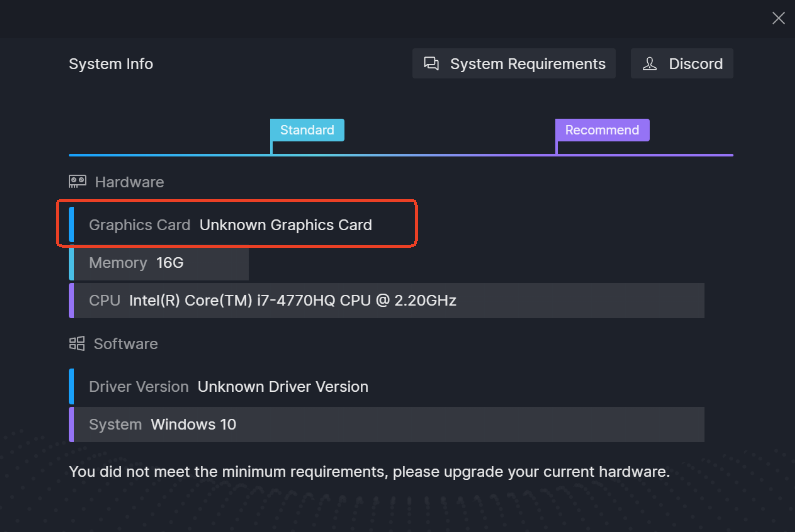Open the Discord link
This screenshot has height=532, width=795.
click(x=682, y=63)
